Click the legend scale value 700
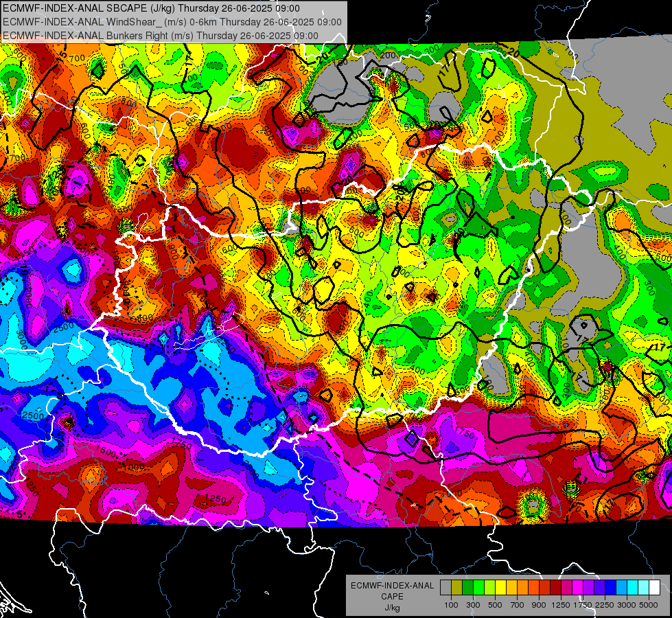The image size is (672, 618). (x=518, y=605)
